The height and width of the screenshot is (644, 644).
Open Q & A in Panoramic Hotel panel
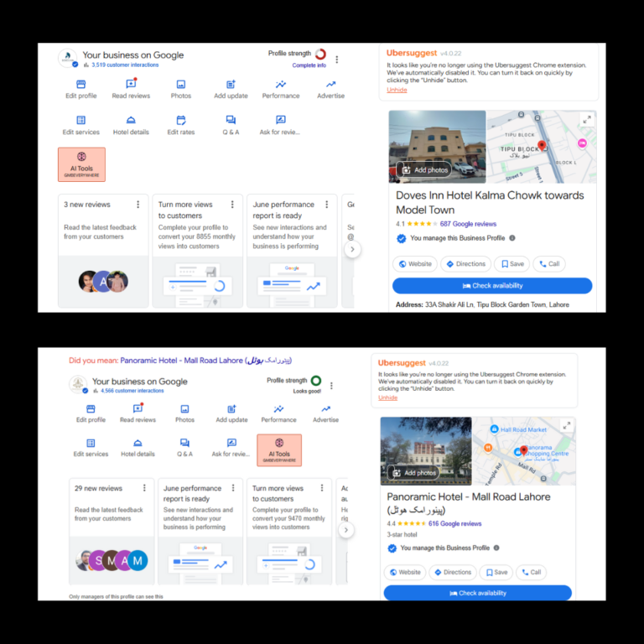click(184, 448)
